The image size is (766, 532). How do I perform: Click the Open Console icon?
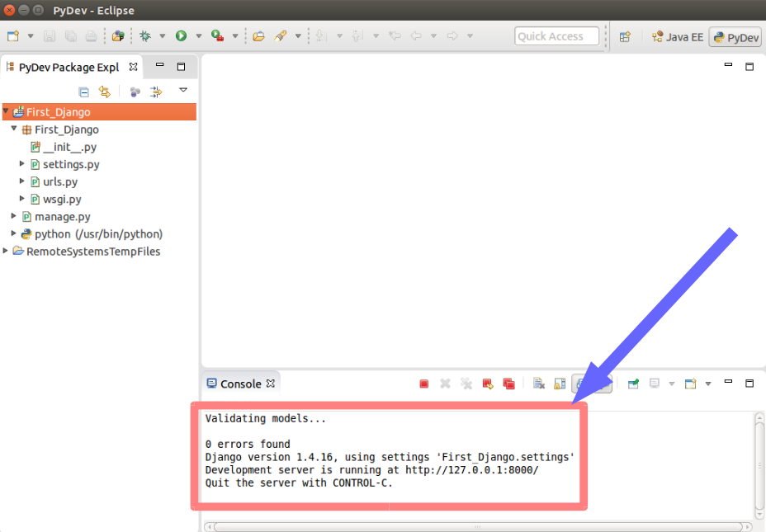[x=690, y=384]
